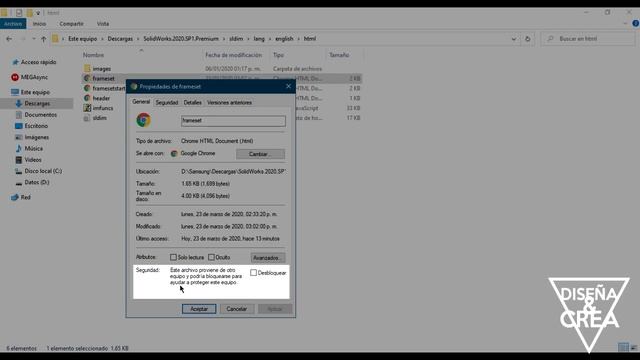Click the Aceptar button
The width and height of the screenshot is (640, 360).
[199, 309]
